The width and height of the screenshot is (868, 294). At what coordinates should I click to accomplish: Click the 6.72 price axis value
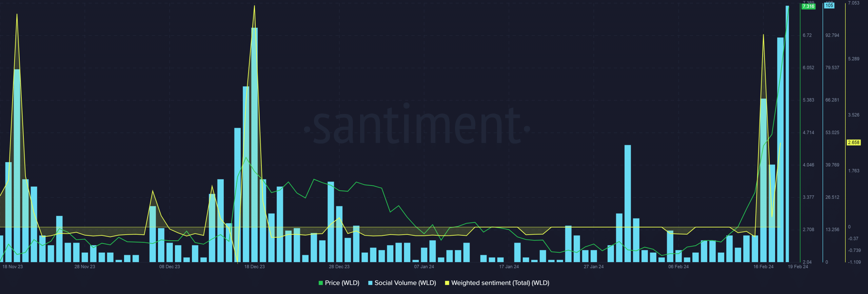[x=807, y=35]
